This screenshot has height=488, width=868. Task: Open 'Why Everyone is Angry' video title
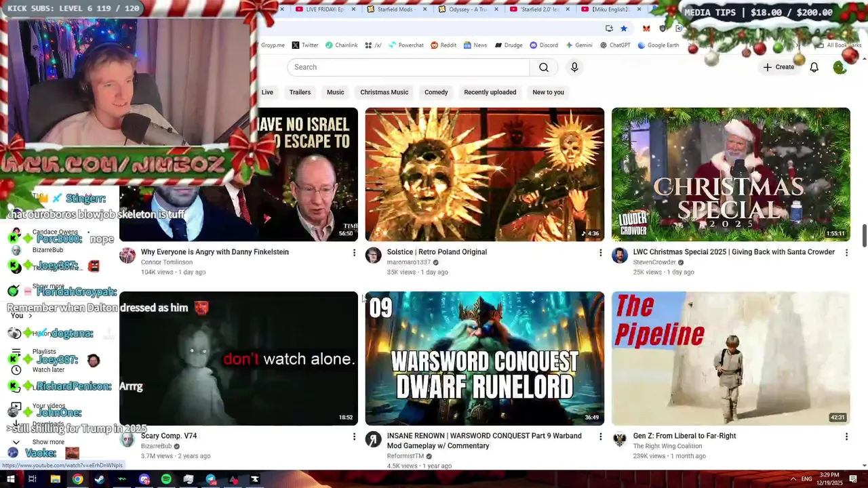pos(214,252)
